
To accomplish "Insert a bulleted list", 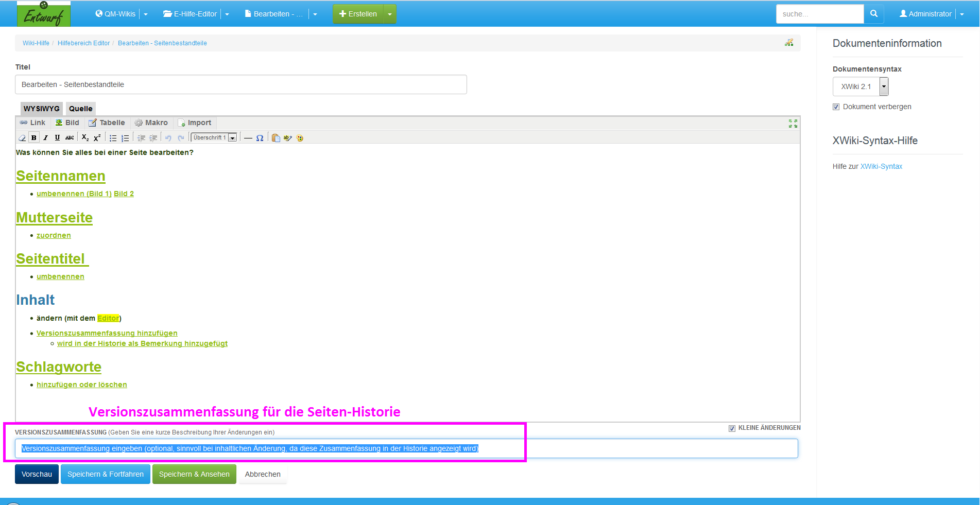I will pyautogui.click(x=113, y=138).
